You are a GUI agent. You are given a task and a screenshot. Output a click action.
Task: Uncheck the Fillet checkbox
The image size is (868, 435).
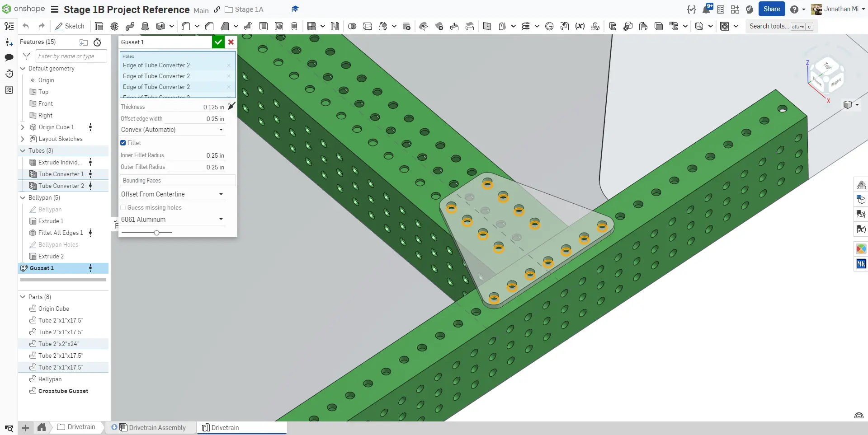[123, 143]
